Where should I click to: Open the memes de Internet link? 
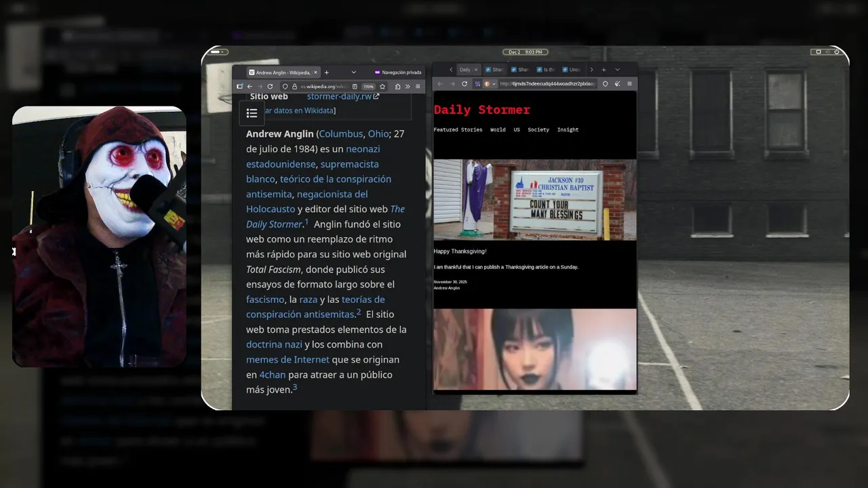pos(288,360)
